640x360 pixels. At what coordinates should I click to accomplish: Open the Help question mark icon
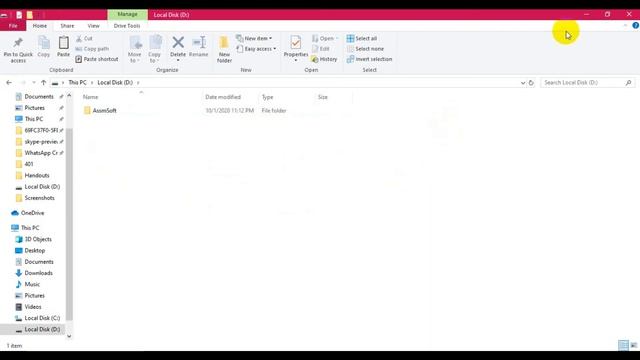coord(636,26)
